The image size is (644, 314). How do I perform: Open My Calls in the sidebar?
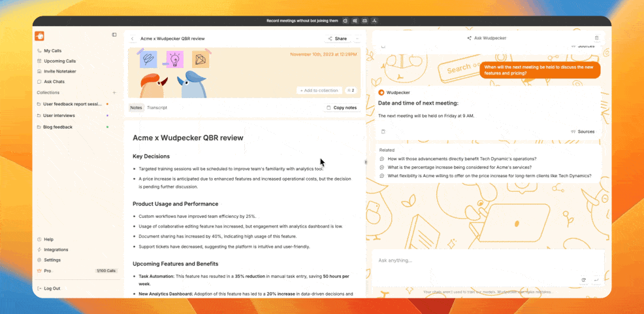pos(52,50)
